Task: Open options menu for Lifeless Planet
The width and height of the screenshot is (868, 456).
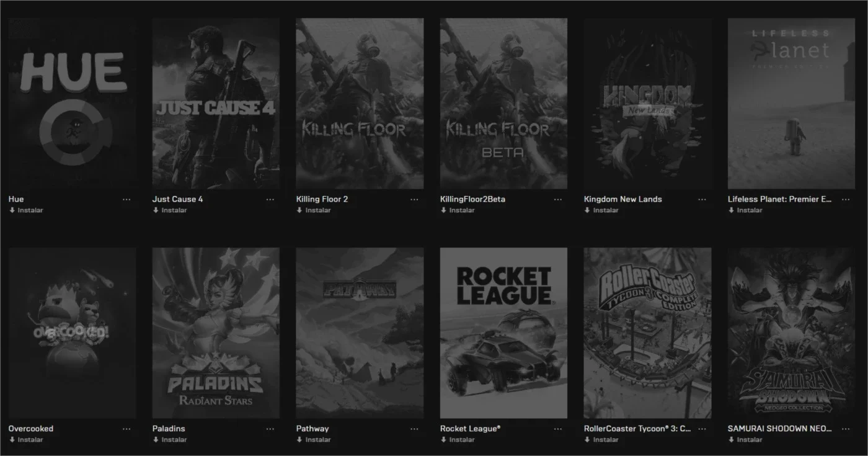Action: point(846,199)
